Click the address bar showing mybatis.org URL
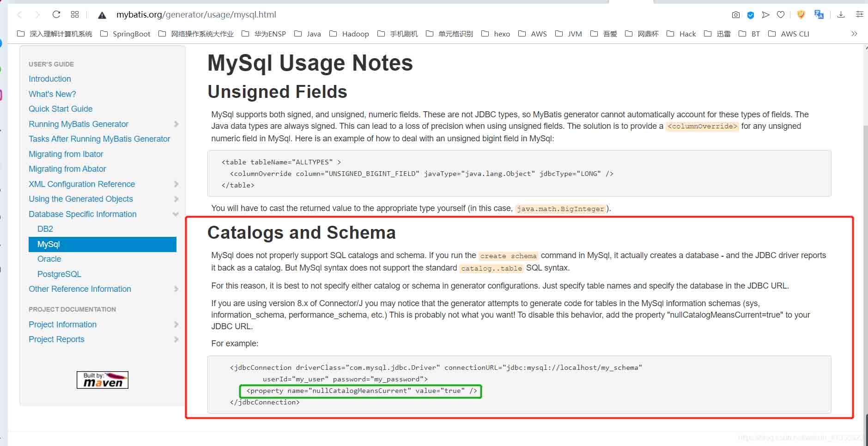The image size is (868, 446). [x=196, y=14]
